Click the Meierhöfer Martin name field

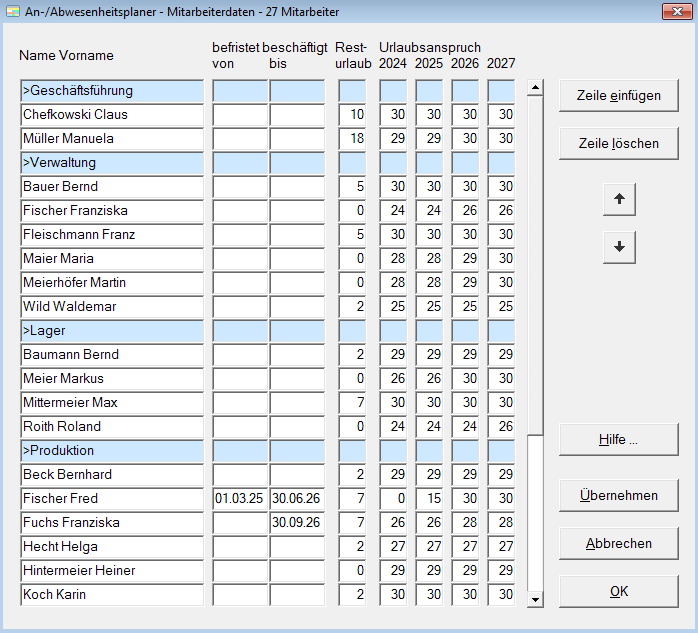112,283
